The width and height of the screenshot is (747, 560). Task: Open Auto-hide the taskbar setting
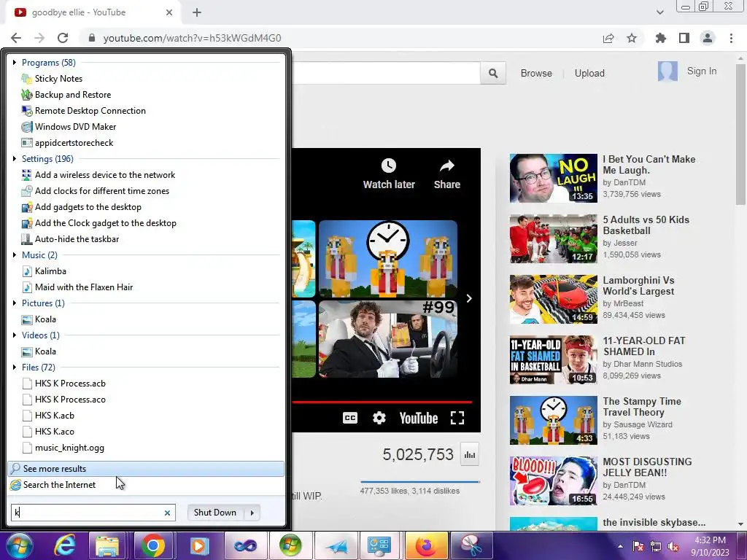70,239
